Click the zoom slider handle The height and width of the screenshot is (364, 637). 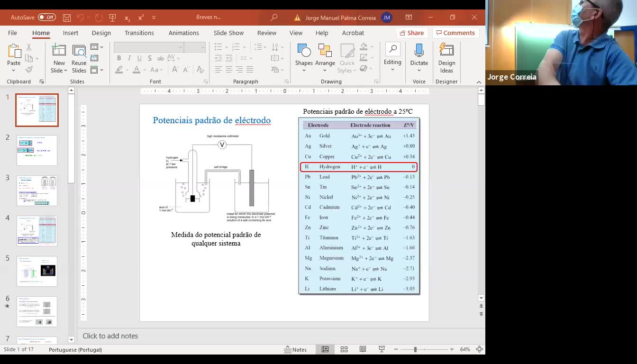(415, 349)
